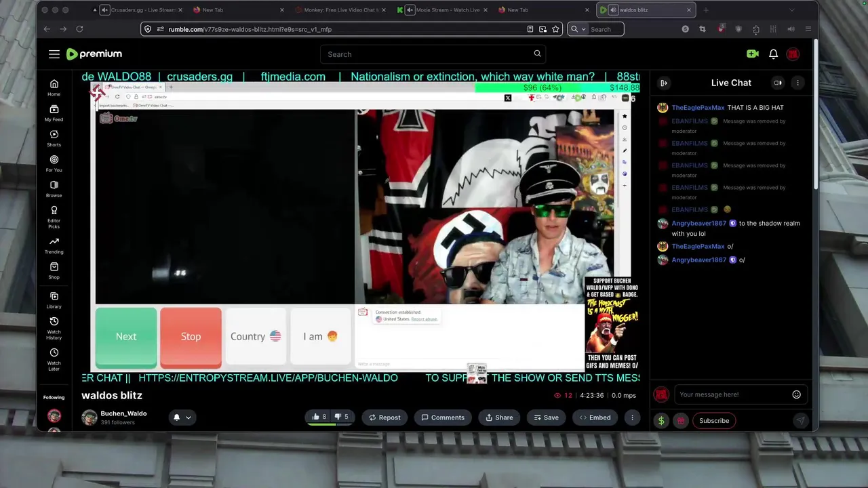Open the user account avatar in the header
Screen dimensions: 868x488
click(793, 54)
